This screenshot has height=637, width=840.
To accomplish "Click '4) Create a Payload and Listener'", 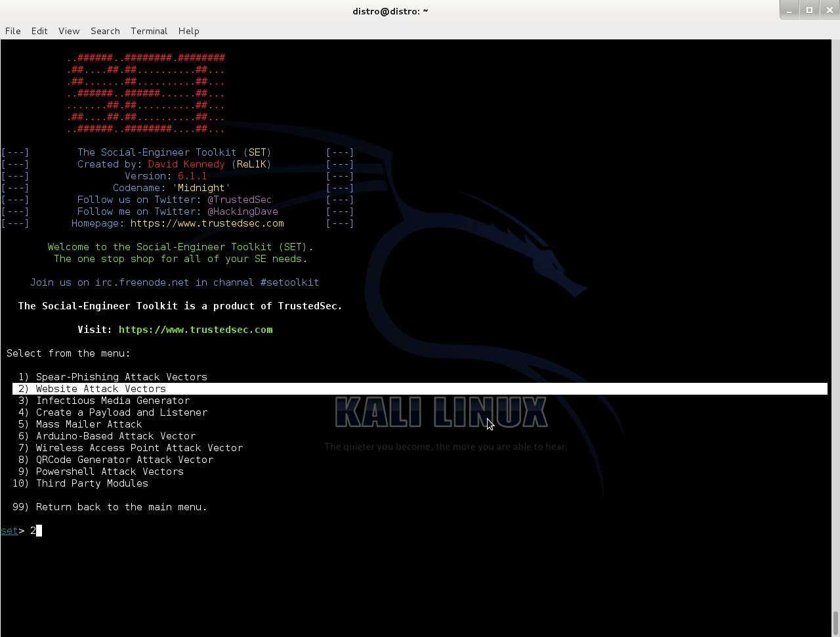I will tap(113, 412).
